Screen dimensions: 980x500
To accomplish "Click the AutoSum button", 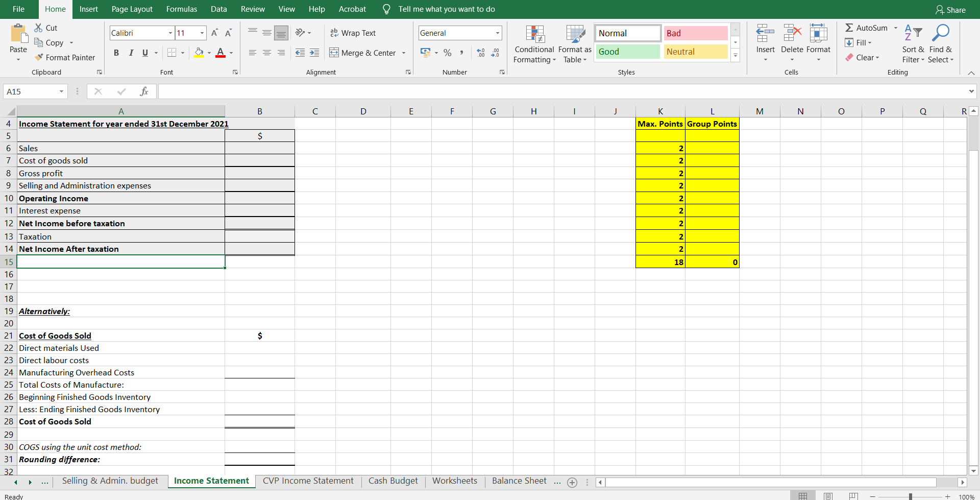I will (868, 28).
